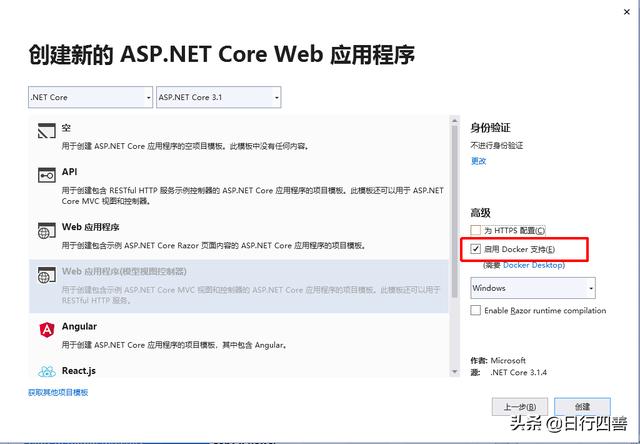Click the React.js atom icon
Viewport: 640px width, 444px height.
coord(47,371)
